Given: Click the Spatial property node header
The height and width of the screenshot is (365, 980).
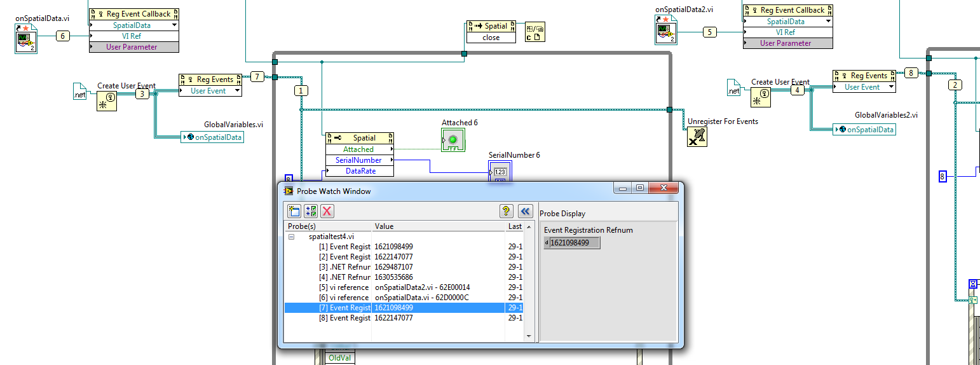Looking at the screenshot, I should pos(360,137).
